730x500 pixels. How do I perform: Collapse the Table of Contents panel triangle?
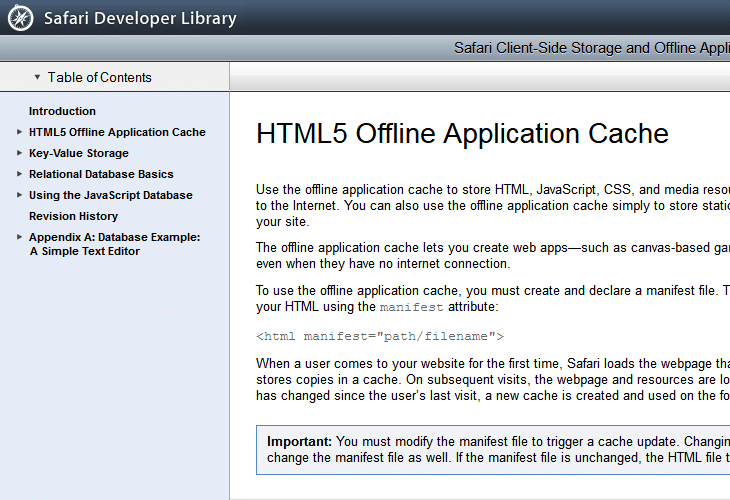click(x=37, y=77)
